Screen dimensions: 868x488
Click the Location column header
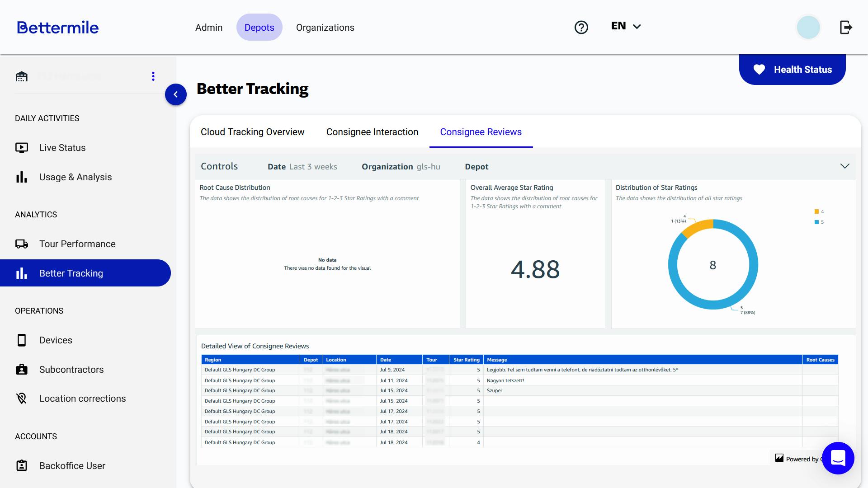349,360
